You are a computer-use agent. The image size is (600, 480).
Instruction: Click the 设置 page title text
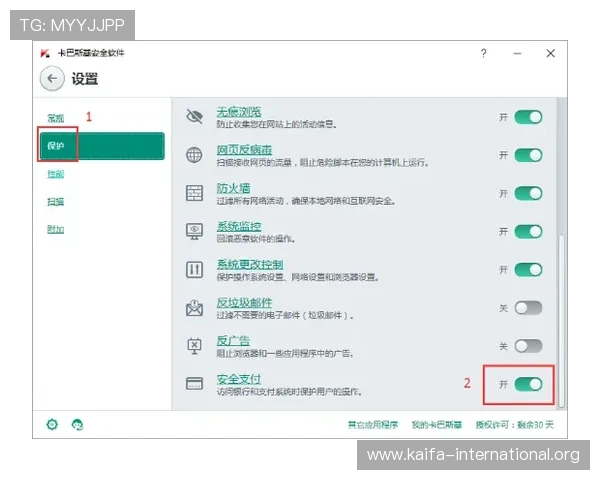click(85, 79)
